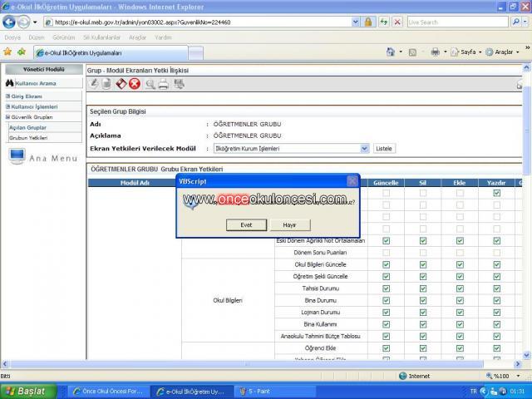Click the Internet zone globe icon in status bar
532x399 pixels.
click(x=402, y=376)
